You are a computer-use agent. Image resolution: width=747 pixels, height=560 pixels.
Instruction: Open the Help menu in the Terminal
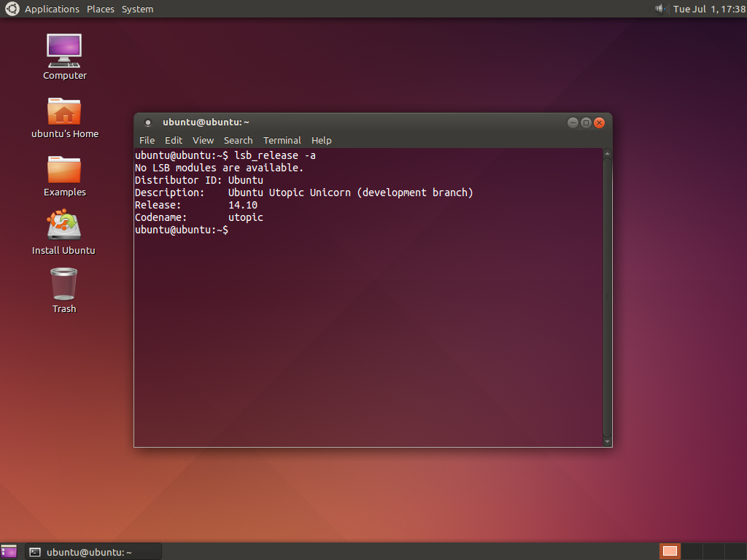321,140
